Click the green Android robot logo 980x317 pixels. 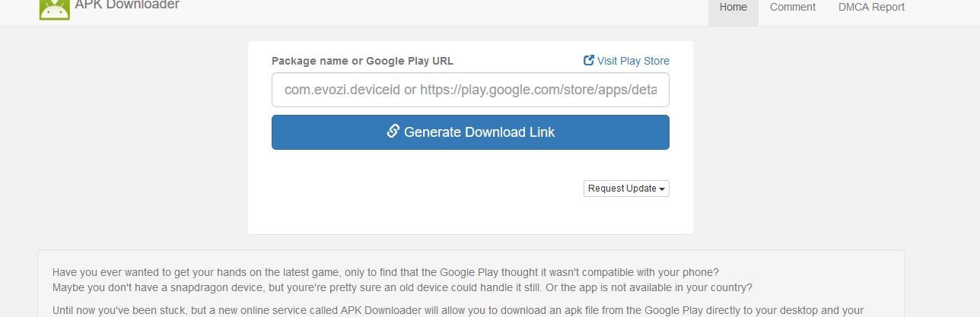click(54, 8)
